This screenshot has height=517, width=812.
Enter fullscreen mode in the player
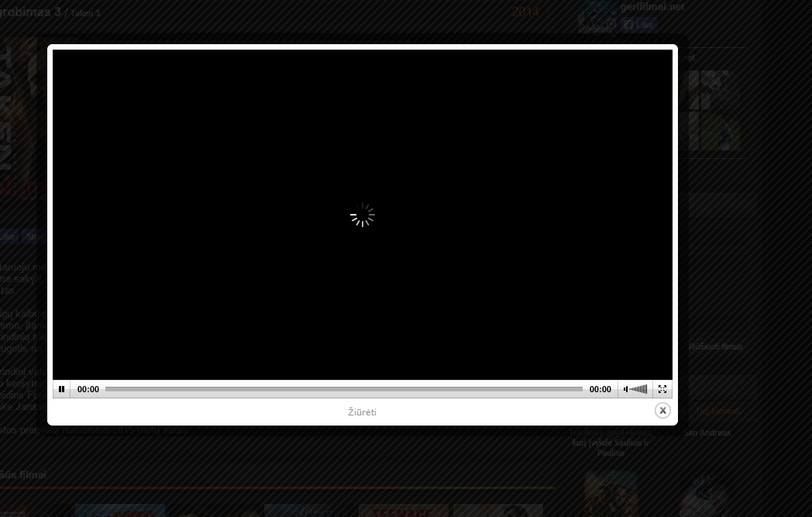click(x=662, y=389)
